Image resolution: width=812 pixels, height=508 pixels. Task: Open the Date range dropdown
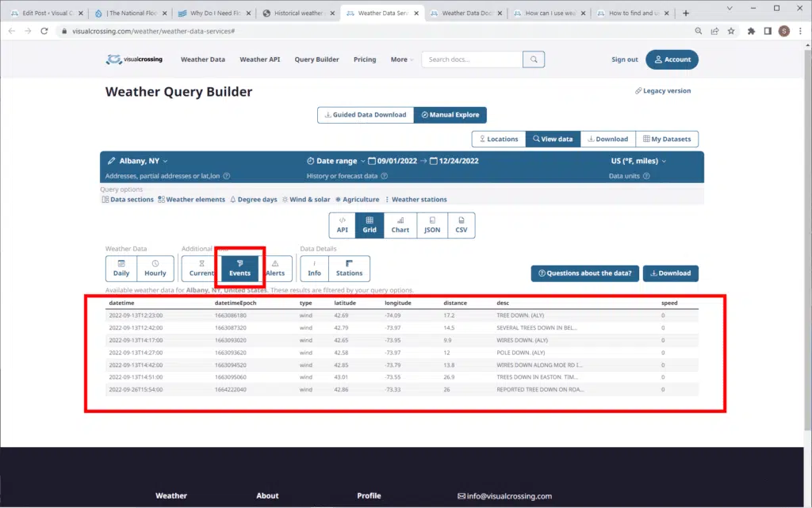point(336,161)
